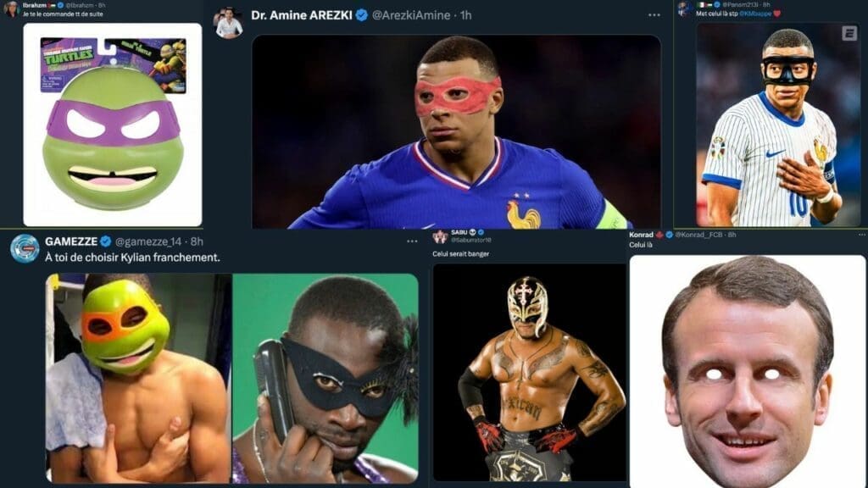Viewport: 868px width, 488px height.
Task: Click the verified checkmark beside Konrad
Action: click(x=670, y=235)
